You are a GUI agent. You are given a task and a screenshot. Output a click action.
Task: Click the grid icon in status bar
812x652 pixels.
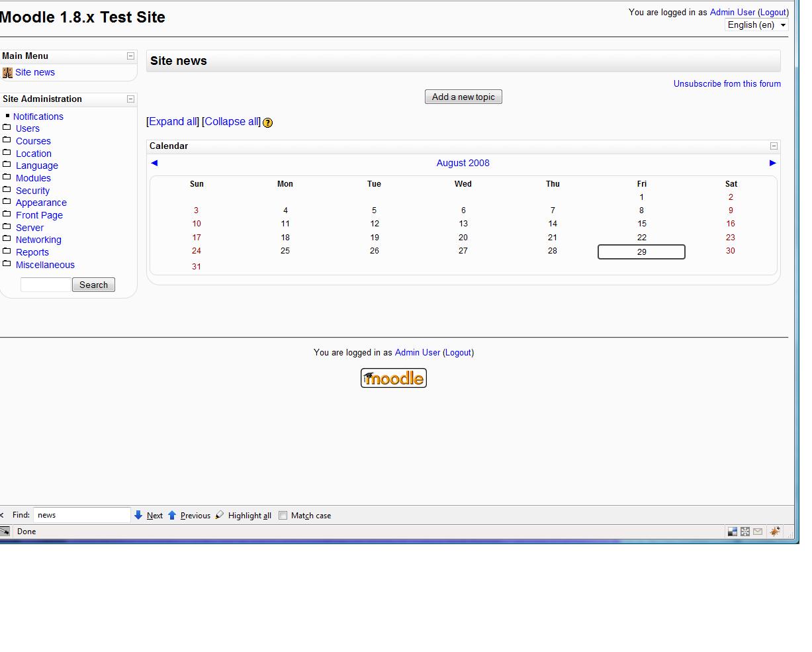[x=745, y=531]
